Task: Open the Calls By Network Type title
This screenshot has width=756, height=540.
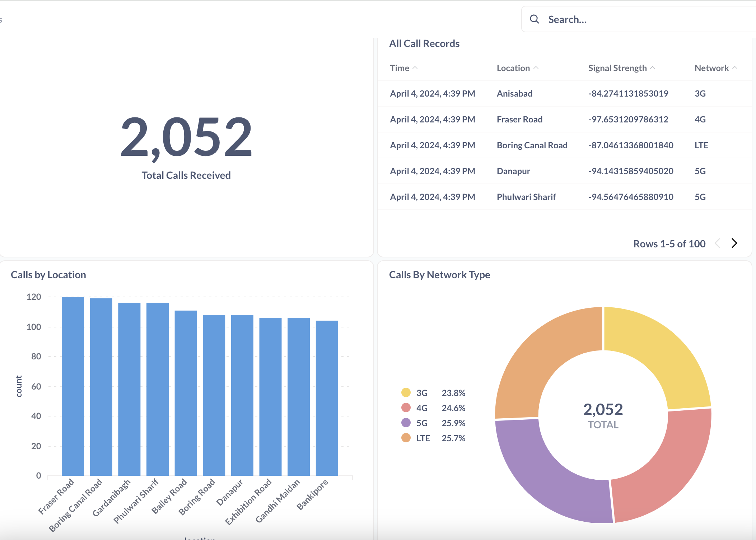Action: 439,275
